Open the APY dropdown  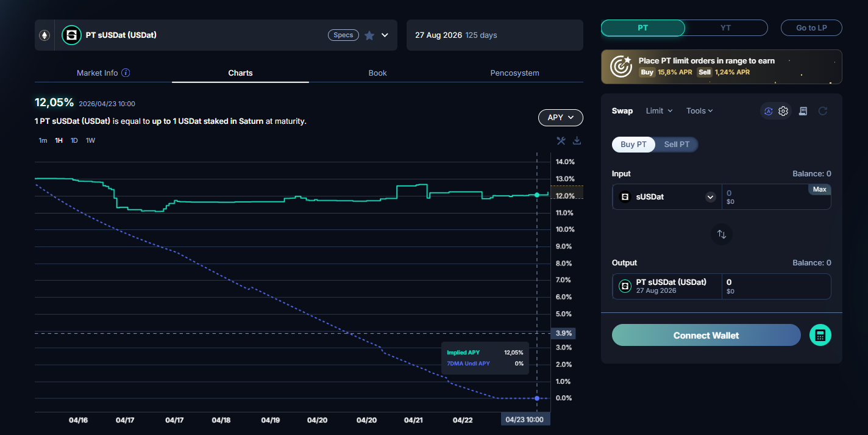(x=561, y=117)
